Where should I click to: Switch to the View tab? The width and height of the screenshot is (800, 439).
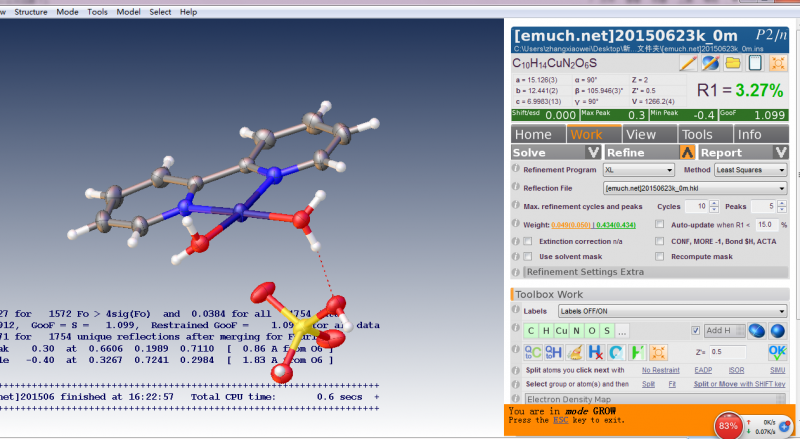coord(649,134)
